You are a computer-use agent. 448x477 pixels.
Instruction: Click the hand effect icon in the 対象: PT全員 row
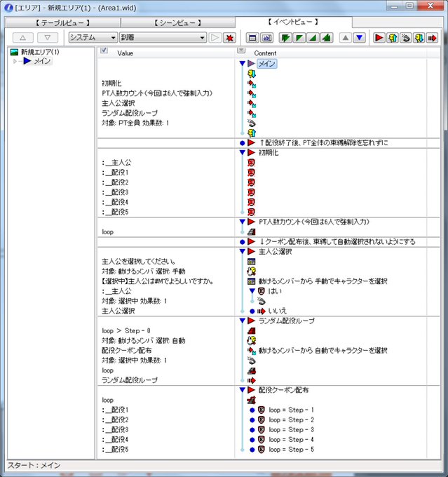[251, 123]
